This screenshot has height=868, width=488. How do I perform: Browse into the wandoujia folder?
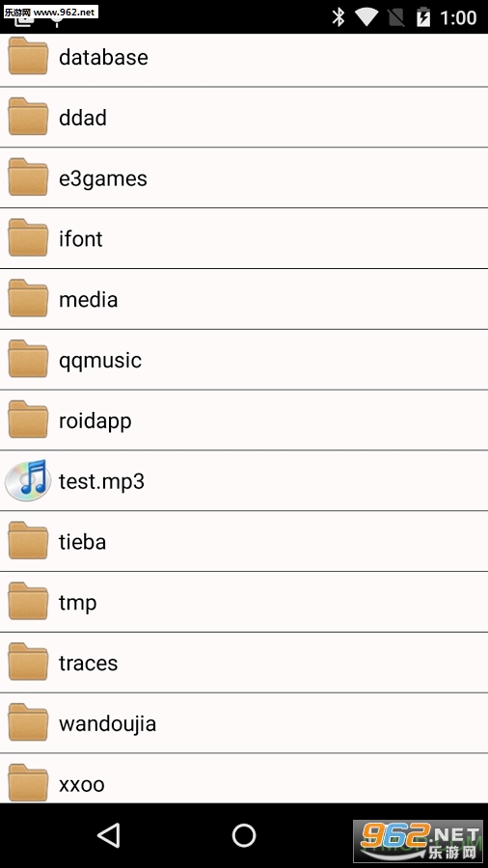[244, 723]
